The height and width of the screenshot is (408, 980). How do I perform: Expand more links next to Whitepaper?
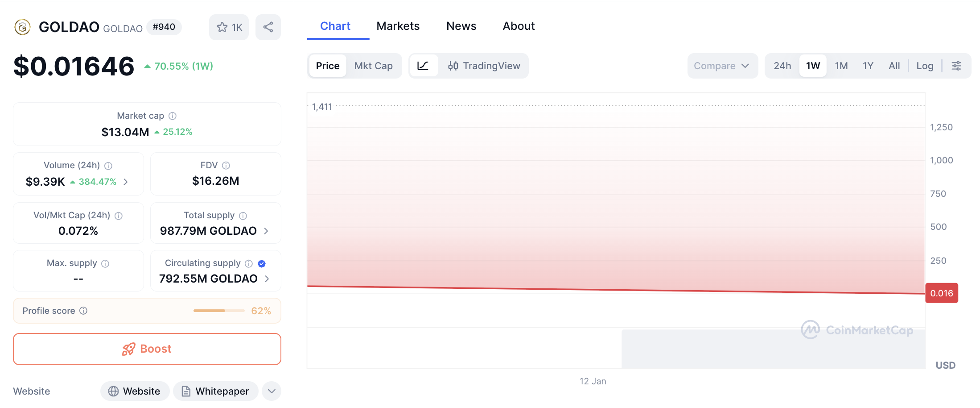point(272,391)
